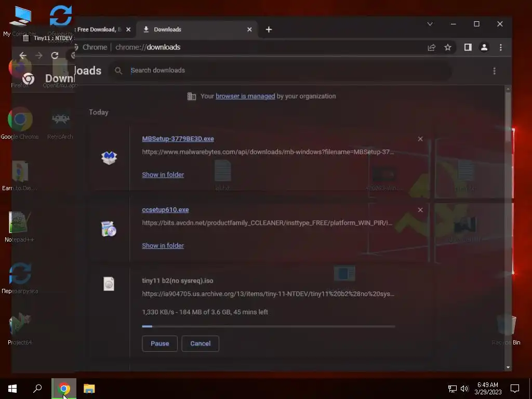Click the 1,330 KB/s download status text
532x399 pixels.
click(205, 312)
